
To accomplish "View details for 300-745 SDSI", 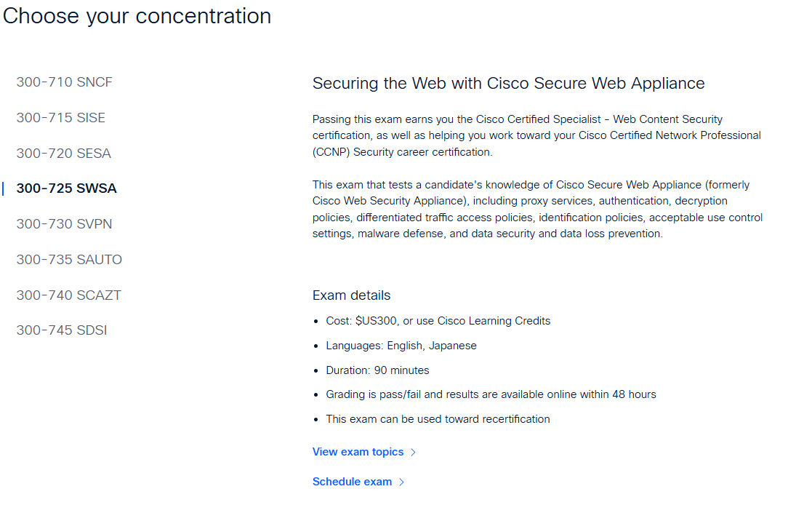I will [62, 330].
